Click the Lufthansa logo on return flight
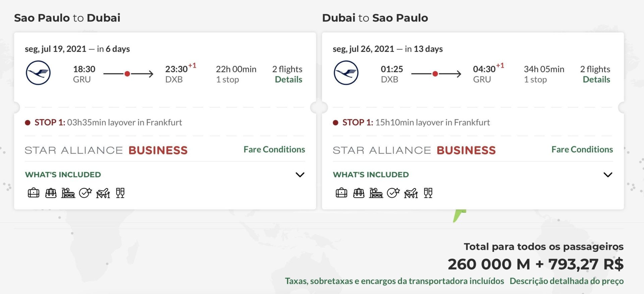 click(x=346, y=73)
